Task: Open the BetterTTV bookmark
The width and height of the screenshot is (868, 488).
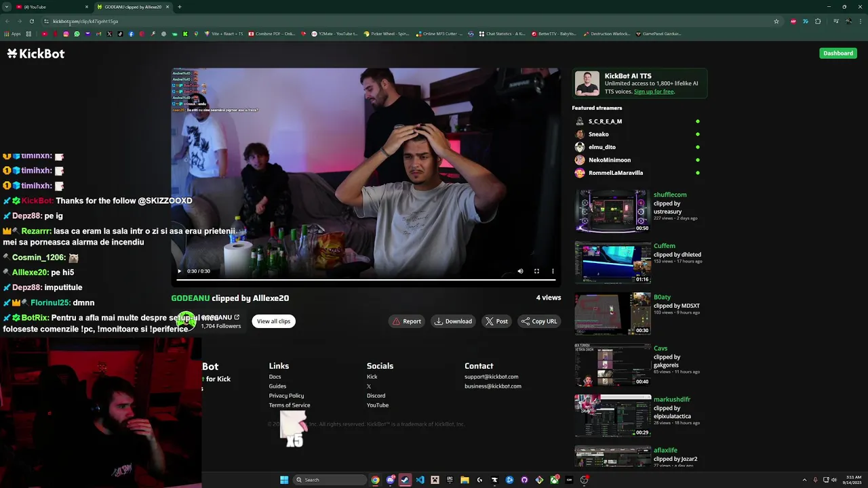Action: tap(554, 34)
